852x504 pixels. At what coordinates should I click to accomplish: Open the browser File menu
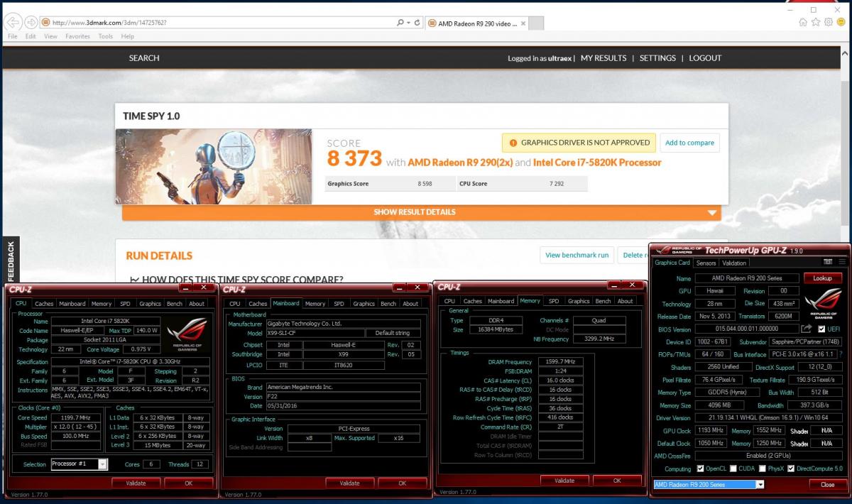pyautogui.click(x=12, y=36)
